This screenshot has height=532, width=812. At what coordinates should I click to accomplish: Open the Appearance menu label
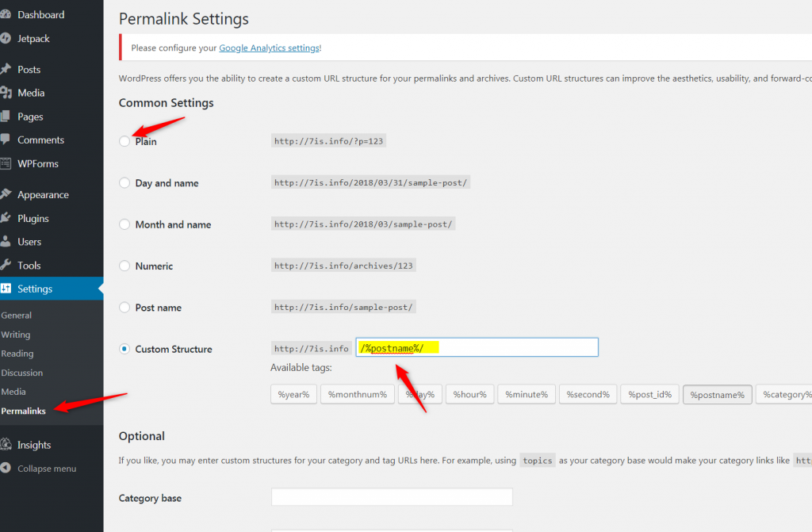(x=43, y=195)
